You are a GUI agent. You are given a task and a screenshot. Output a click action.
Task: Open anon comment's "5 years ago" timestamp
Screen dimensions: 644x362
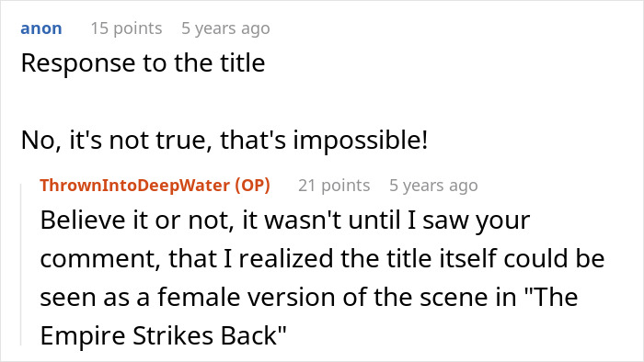pos(226,28)
